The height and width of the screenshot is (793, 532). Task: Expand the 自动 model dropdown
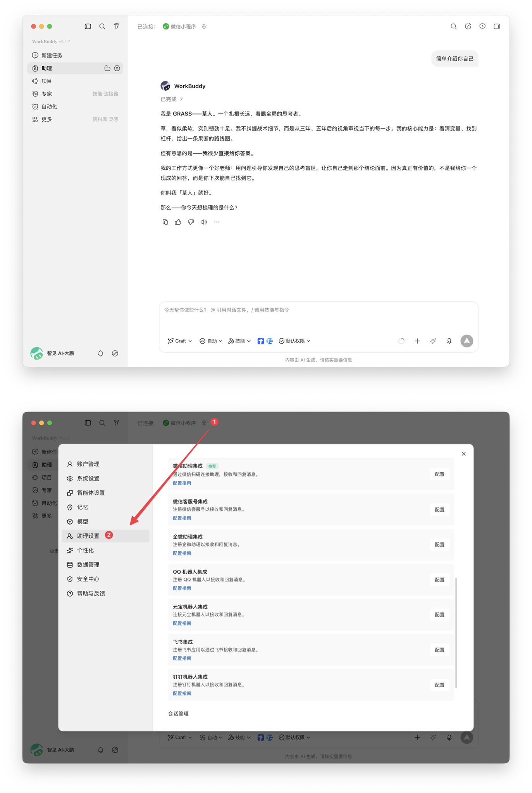tap(211, 341)
